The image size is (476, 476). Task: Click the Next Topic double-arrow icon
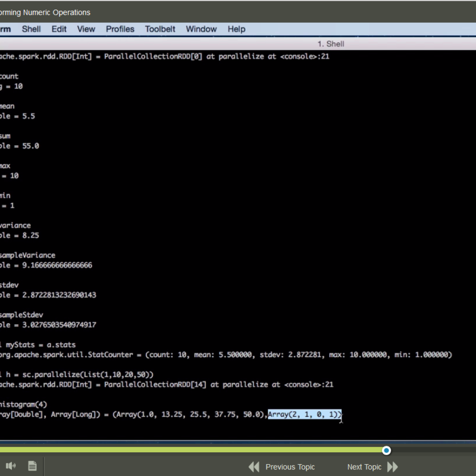click(393, 466)
